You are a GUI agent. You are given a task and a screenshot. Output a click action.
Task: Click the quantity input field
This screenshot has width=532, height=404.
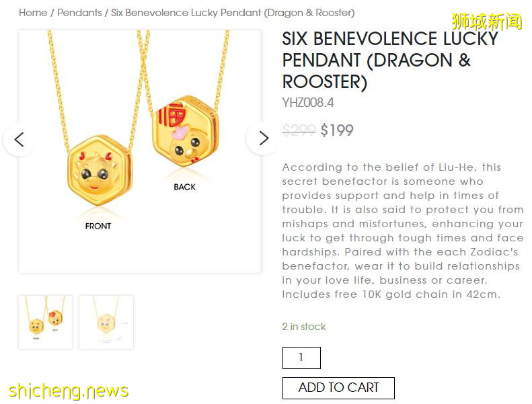pos(301,358)
